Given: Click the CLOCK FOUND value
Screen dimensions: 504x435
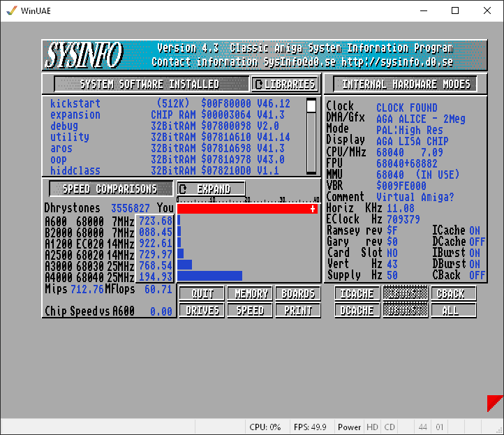Looking at the screenshot, I should click(406, 108).
